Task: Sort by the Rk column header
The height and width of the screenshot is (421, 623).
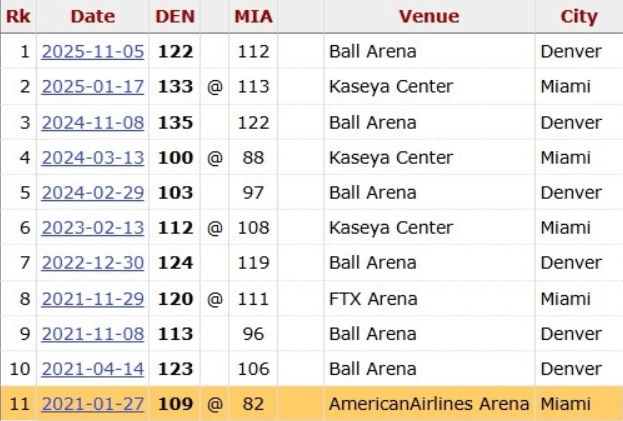Action: point(18,16)
